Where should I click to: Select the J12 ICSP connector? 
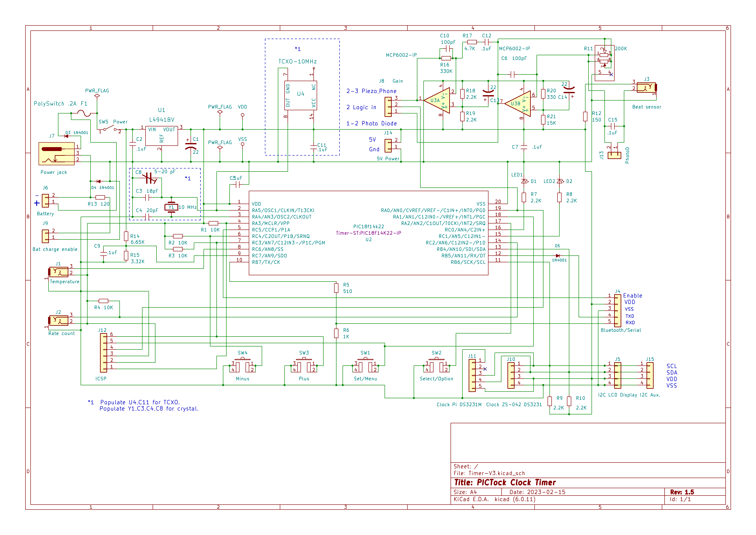pyautogui.click(x=103, y=353)
